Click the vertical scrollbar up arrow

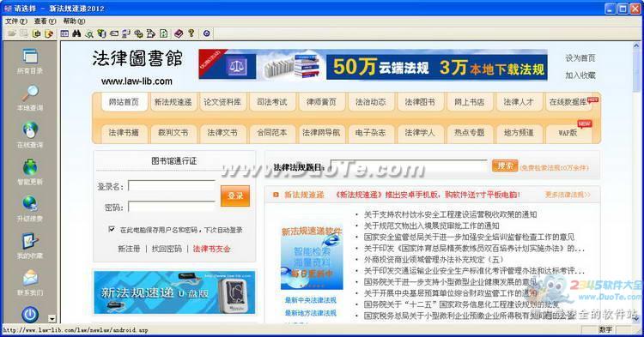pos(636,46)
